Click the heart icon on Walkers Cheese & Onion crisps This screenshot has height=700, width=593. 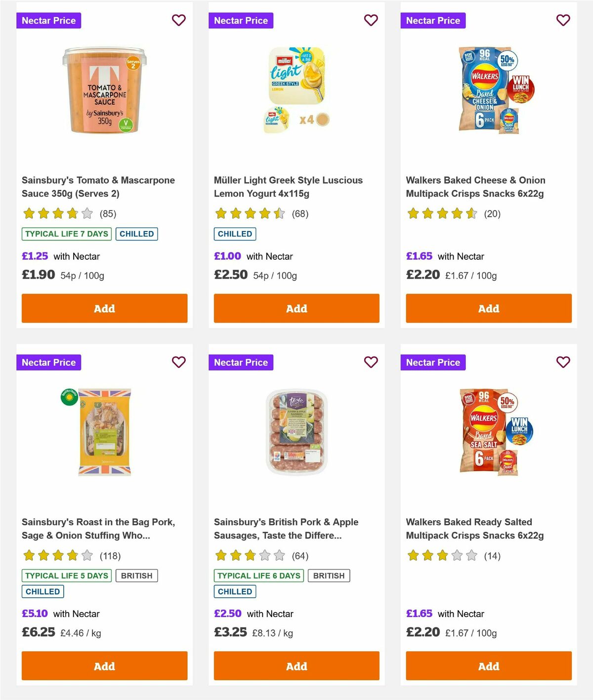563,20
